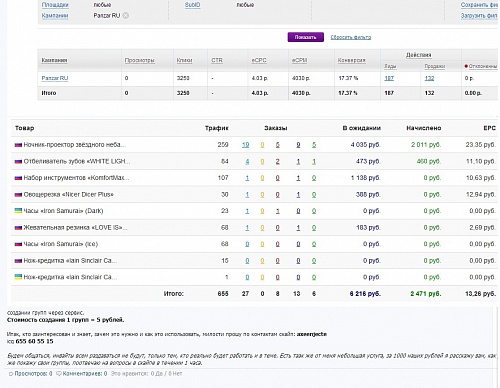Click the views icon labeled Просмотров
The image size is (500, 388).
[11, 374]
